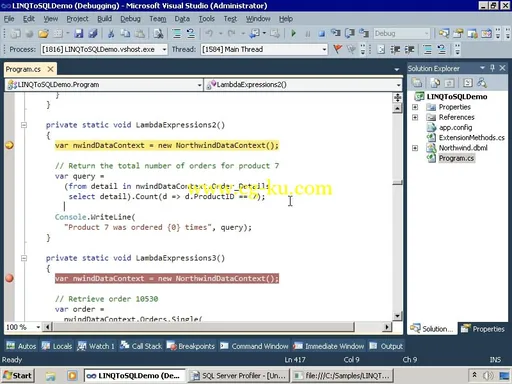
Task: Open the Edit menu
Action: pos(29,19)
